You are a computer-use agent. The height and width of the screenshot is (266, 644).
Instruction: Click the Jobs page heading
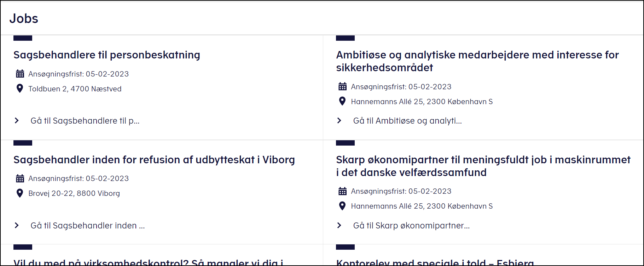pos(24,18)
